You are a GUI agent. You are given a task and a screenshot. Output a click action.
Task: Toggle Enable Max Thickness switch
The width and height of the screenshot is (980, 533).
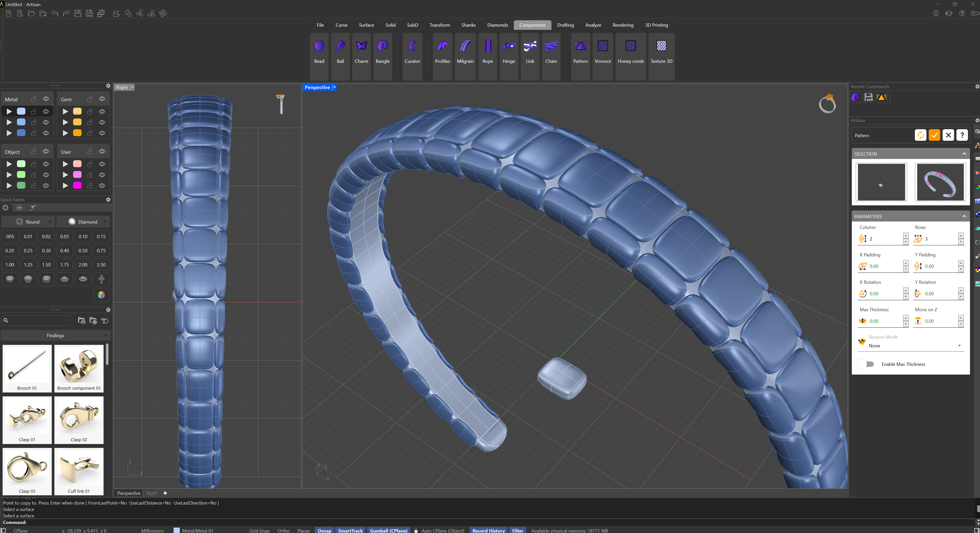866,364
